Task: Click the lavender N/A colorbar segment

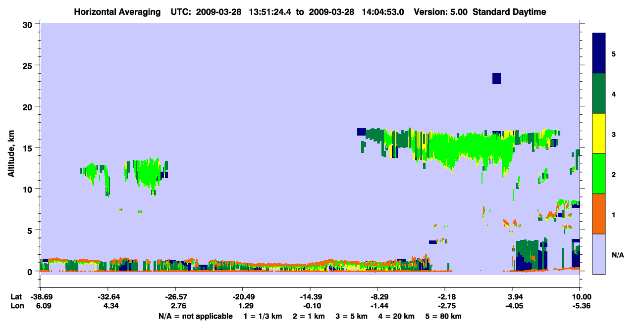Action: 599,254
